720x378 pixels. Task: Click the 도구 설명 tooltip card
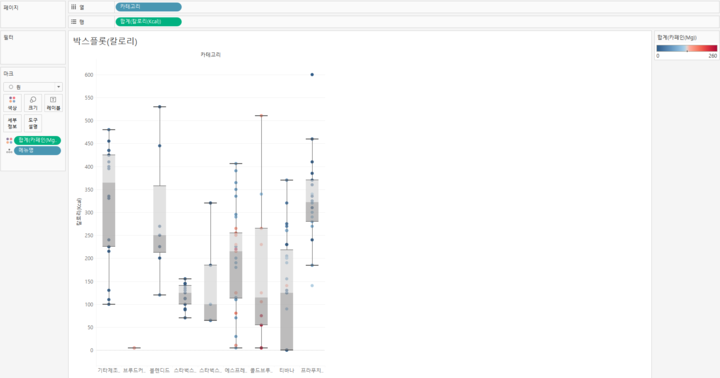coord(33,123)
